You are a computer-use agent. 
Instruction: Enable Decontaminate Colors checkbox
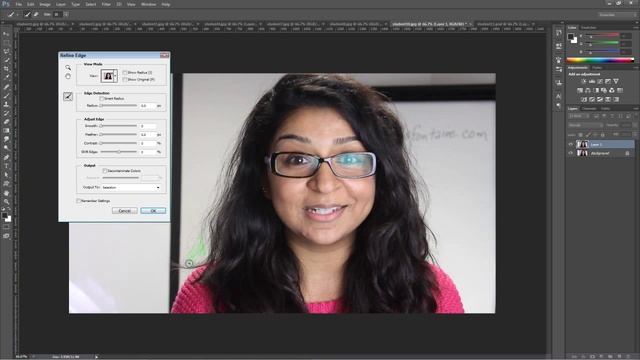tap(105, 171)
